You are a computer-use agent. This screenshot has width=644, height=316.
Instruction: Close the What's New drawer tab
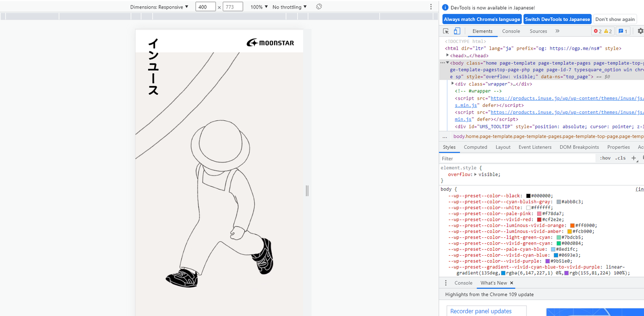(512, 283)
